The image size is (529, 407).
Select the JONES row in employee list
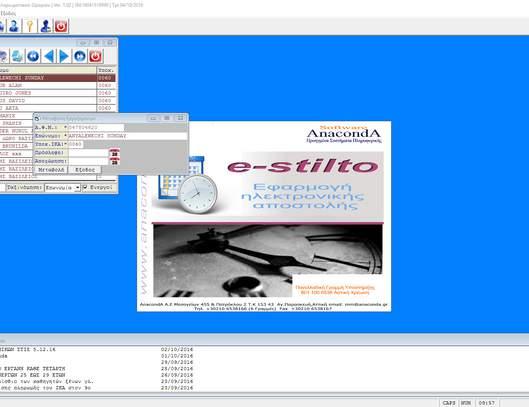58,93
